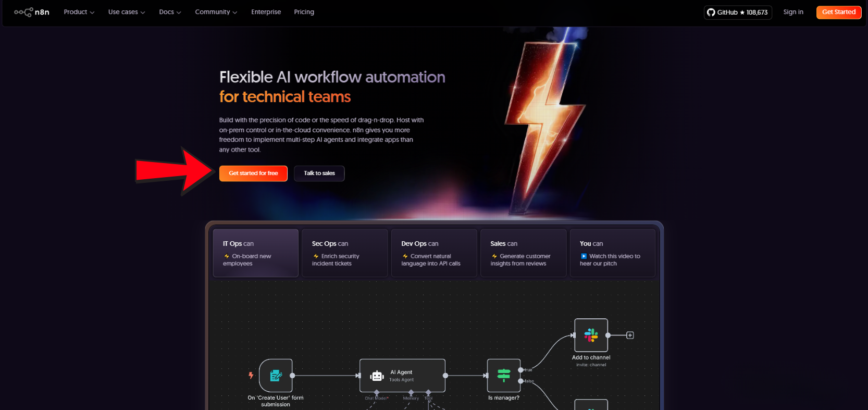Viewport: 868px width, 410px height.
Task: Click the 'for technical teams' heading text
Action: click(285, 97)
